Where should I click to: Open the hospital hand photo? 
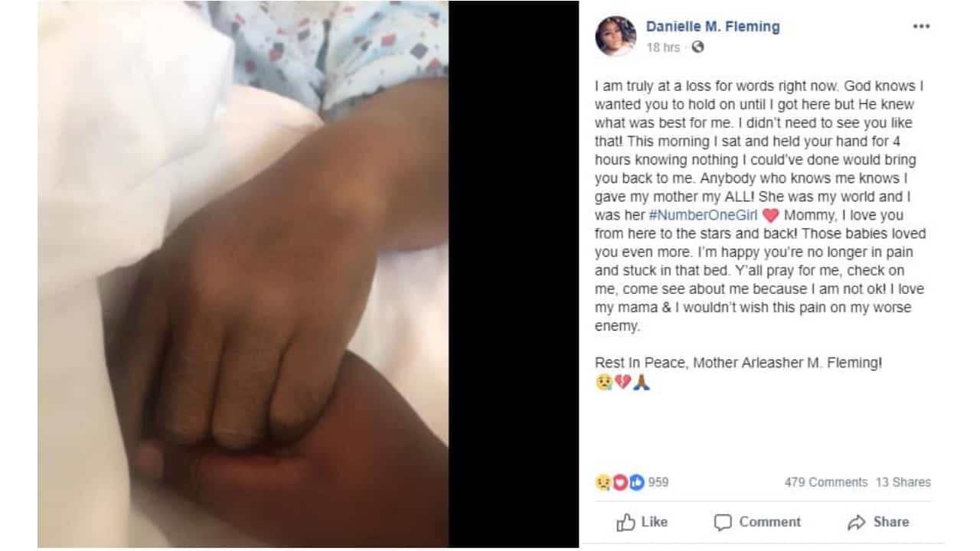pyautogui.click(x=243, y=274)
